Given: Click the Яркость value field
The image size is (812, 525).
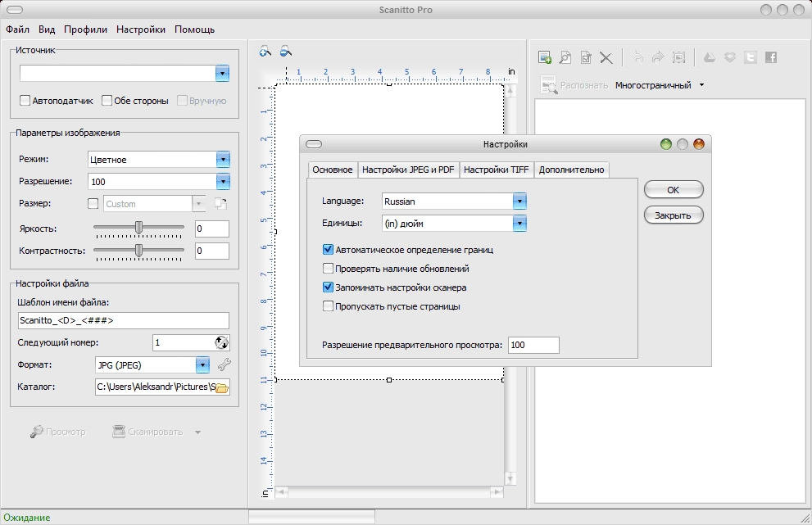Looking at the screenshot, I should tap(211, 229).
